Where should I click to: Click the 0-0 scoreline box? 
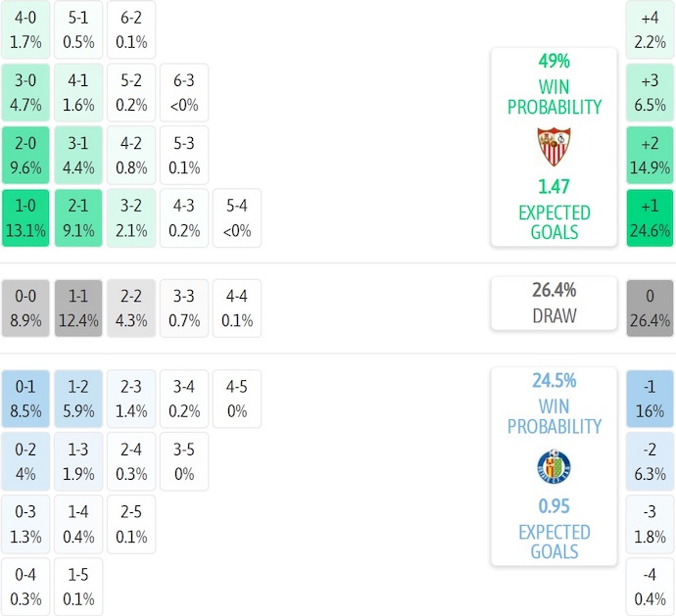coord(25,308)
